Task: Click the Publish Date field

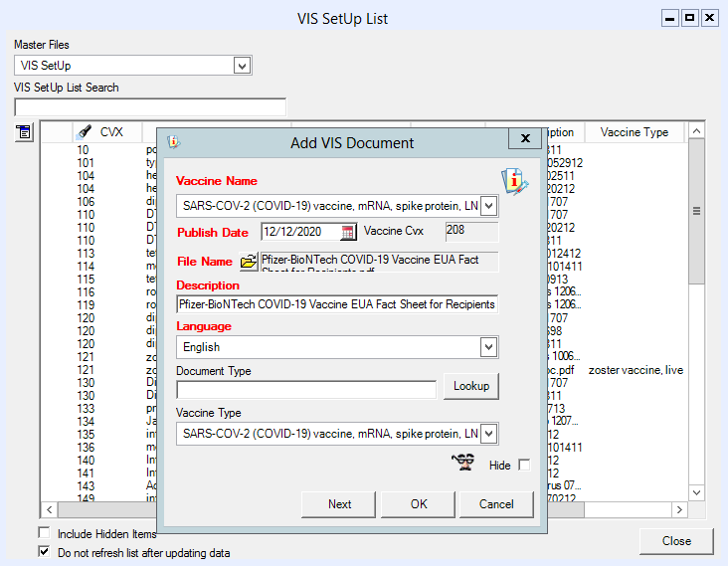Action: tap(301, 232)
